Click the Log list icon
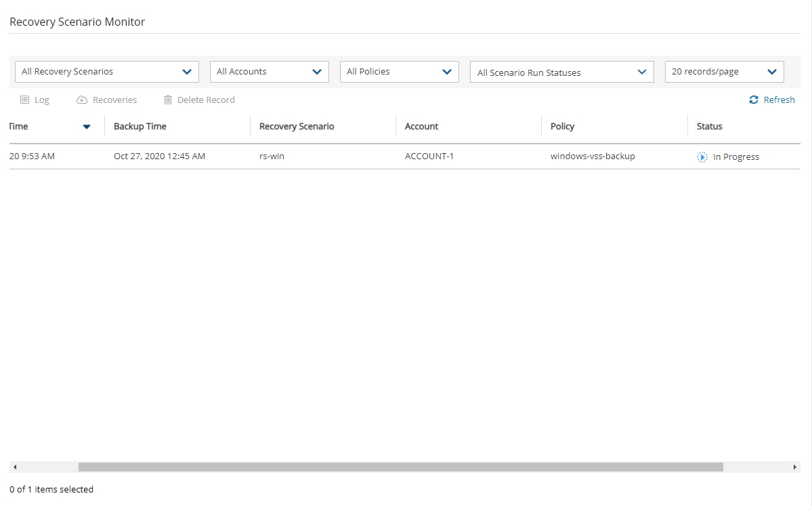 click(x=24, y=100)
